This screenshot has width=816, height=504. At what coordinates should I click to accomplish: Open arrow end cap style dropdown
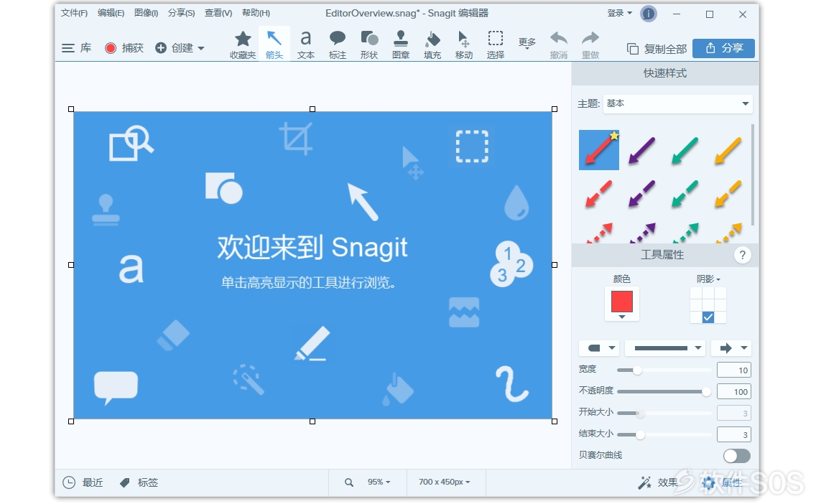pyautogui.click(x=732, y=348)
